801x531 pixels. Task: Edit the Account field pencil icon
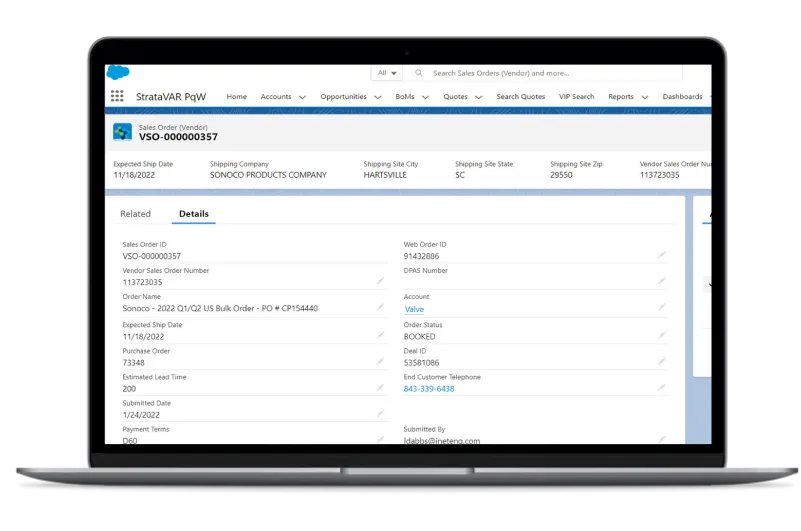point(662,307)
